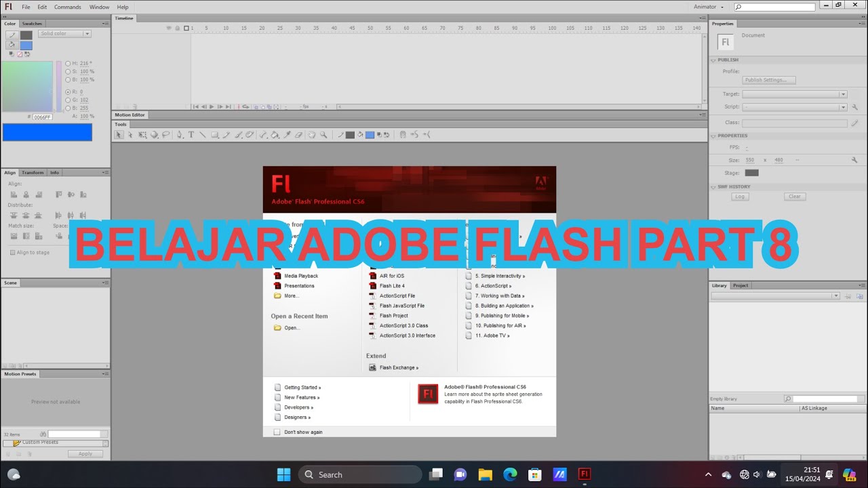This screenshot has height=488, width=868.
Task: Select the Brush tool
Action: [x=239, y=135]
